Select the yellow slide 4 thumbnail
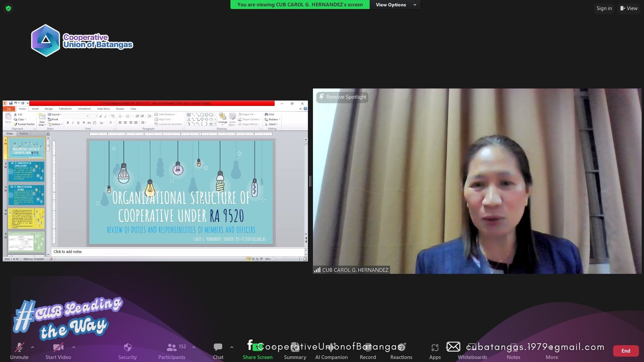The width and height of the screenshot is (644, 362). (x=26, y=219)
